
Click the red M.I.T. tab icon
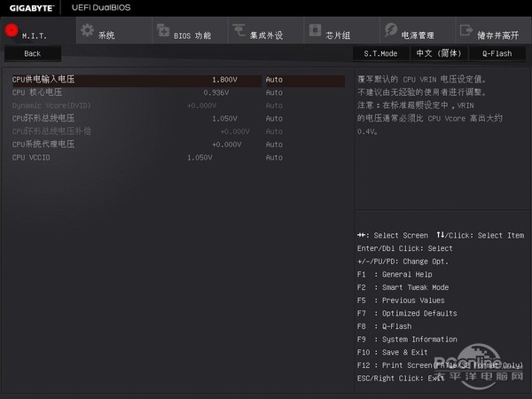pos(12,30)
